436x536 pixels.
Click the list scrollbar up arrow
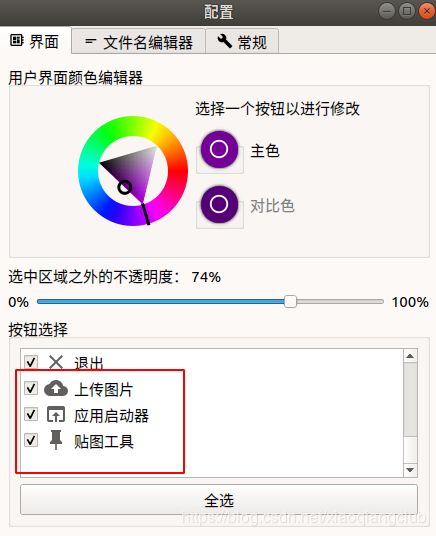[x=410, y=357]
